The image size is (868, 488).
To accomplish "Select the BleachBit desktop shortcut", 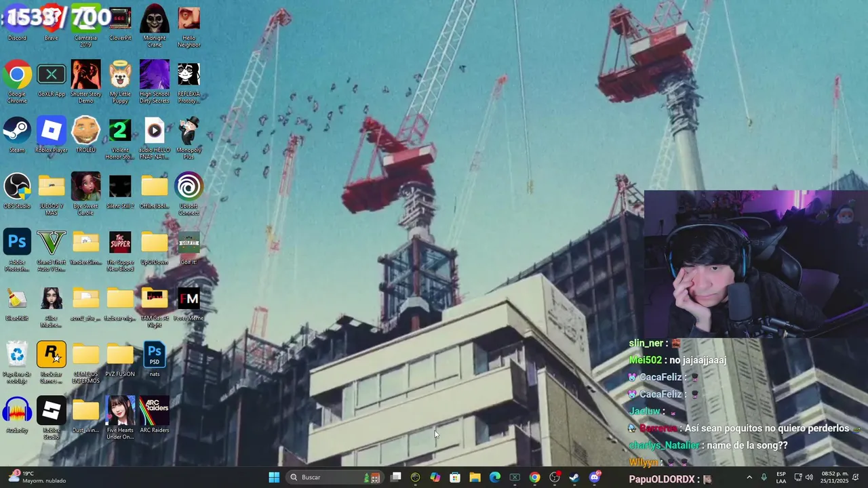I will 17,303.
